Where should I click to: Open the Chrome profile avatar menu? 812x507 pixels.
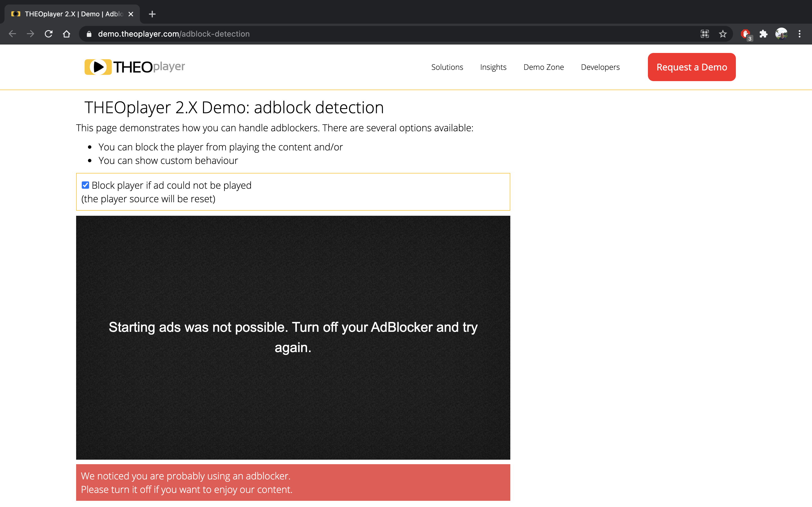[782, 34]
